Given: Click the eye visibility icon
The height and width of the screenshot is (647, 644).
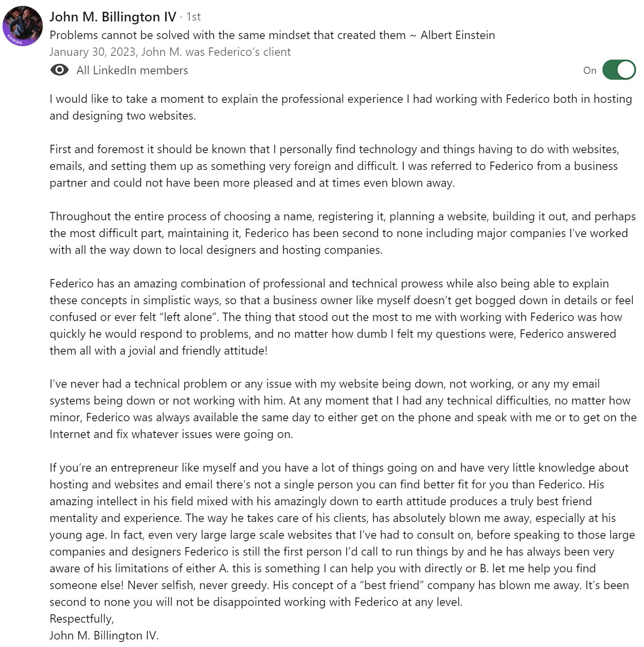Looking at the screenshot, I should click(x=59, y=70).
